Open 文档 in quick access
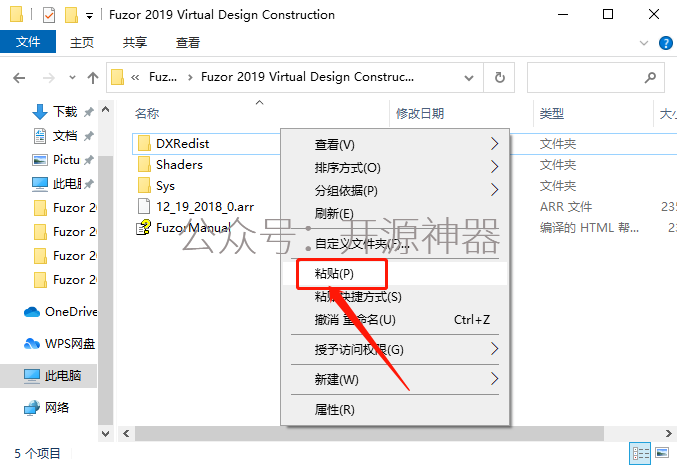This screenshot has height=466, width=677. 65,136
